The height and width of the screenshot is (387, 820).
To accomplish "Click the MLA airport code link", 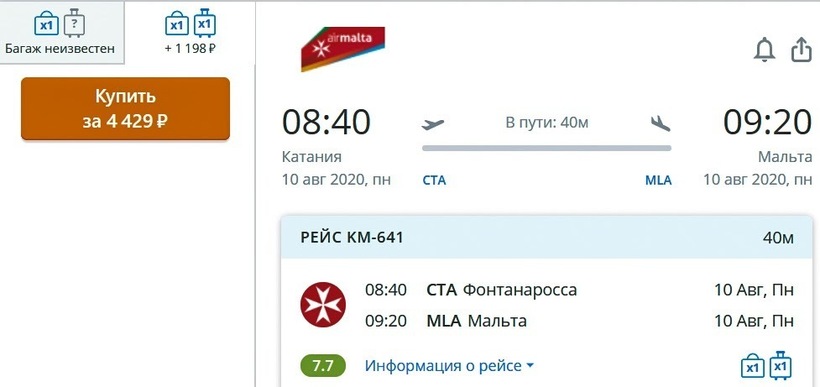I will pos(658,181).
